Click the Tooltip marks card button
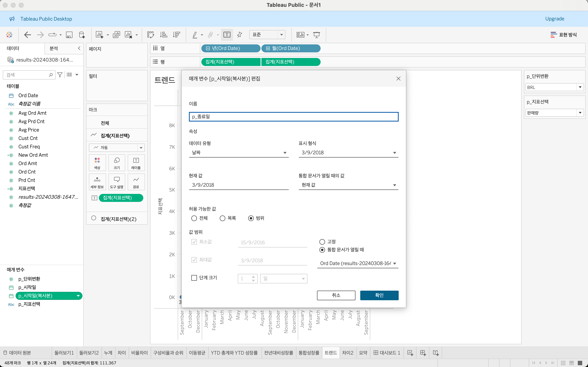The height and width of the screenshot is (367, 588). pyautogui.click(x=117, y=182)
